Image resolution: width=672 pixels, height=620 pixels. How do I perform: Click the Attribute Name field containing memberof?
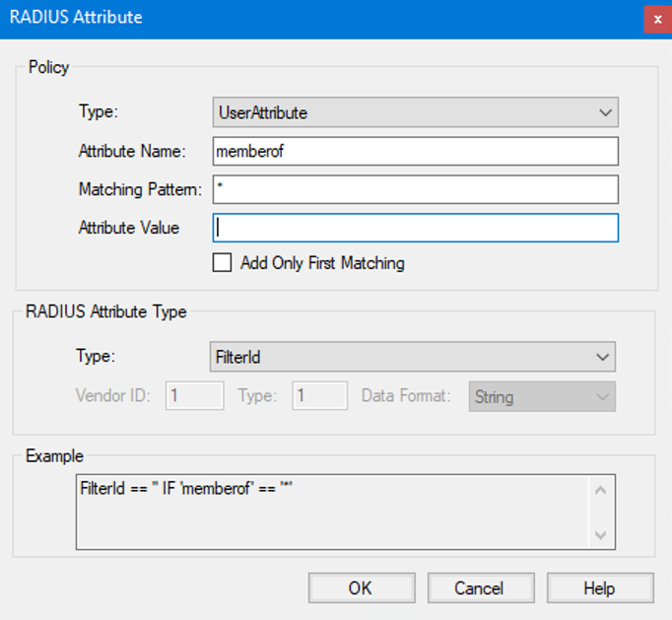(415, 151)
